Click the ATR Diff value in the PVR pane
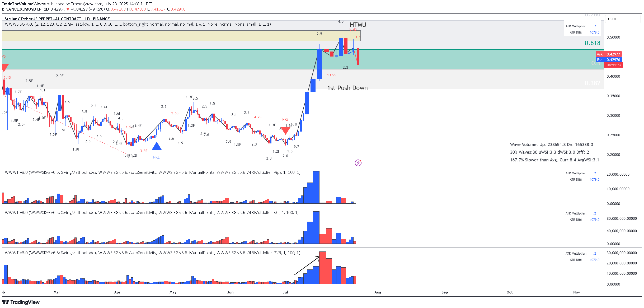The height and width of the screenshot is (308, 644). pos(594,260)
